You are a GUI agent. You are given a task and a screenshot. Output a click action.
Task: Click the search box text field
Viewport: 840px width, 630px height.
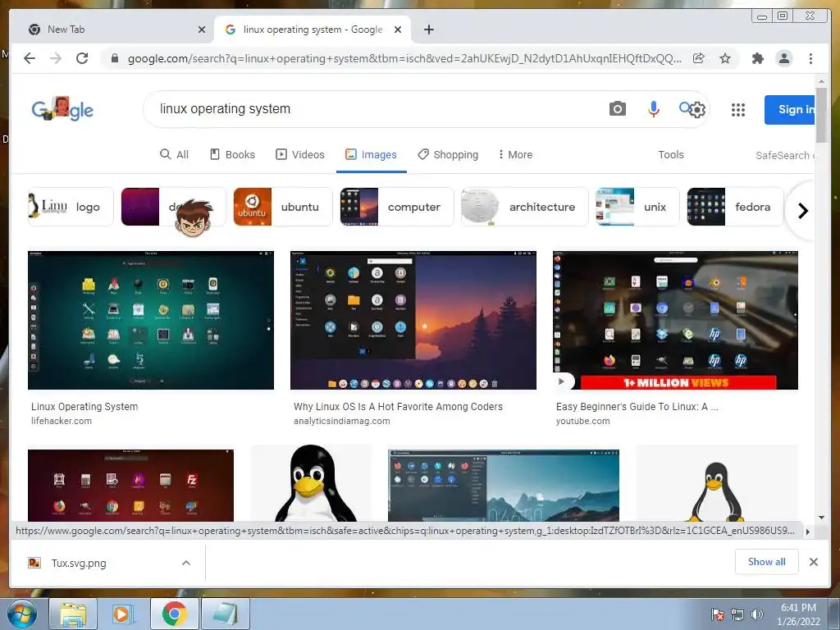(x=375, y=109)
